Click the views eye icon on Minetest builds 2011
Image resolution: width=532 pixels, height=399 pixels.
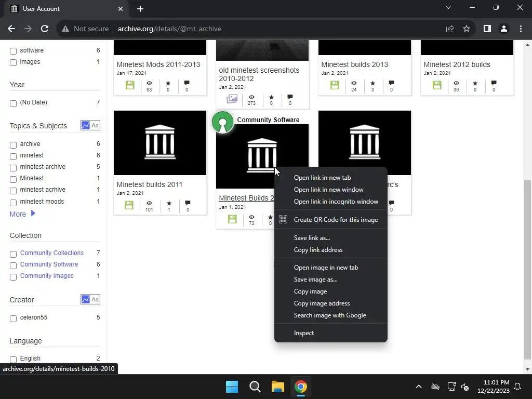149,203
